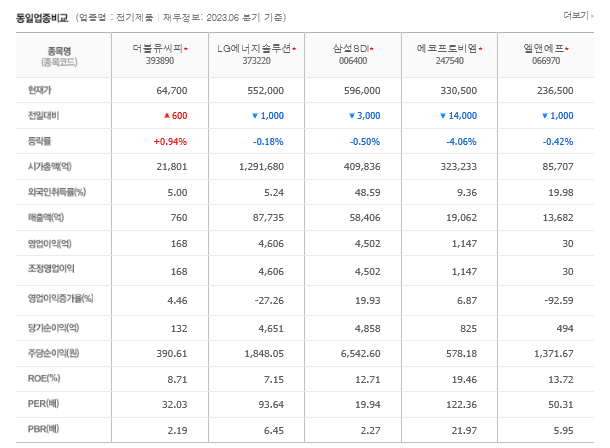This screenshot has width=610, height=448.
Task: Click current price 236,500
Action: 555,91
